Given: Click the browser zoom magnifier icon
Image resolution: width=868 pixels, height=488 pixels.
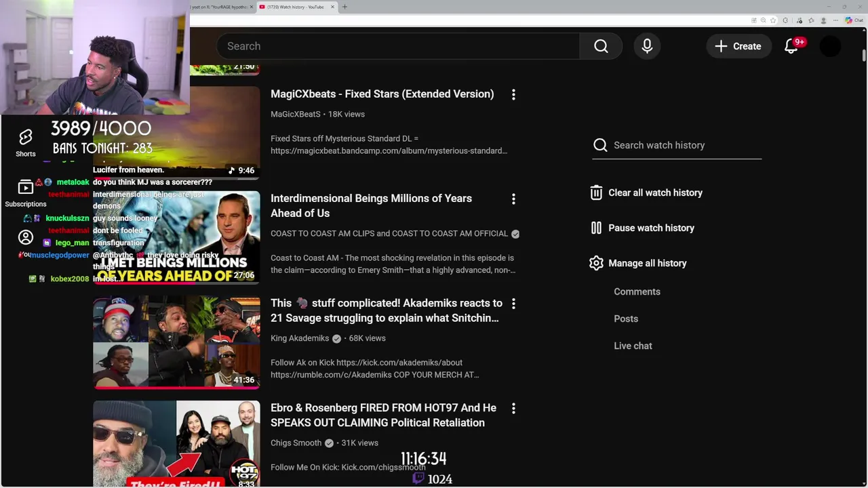Looking at the screenshot, I should (x=764, y=20).
